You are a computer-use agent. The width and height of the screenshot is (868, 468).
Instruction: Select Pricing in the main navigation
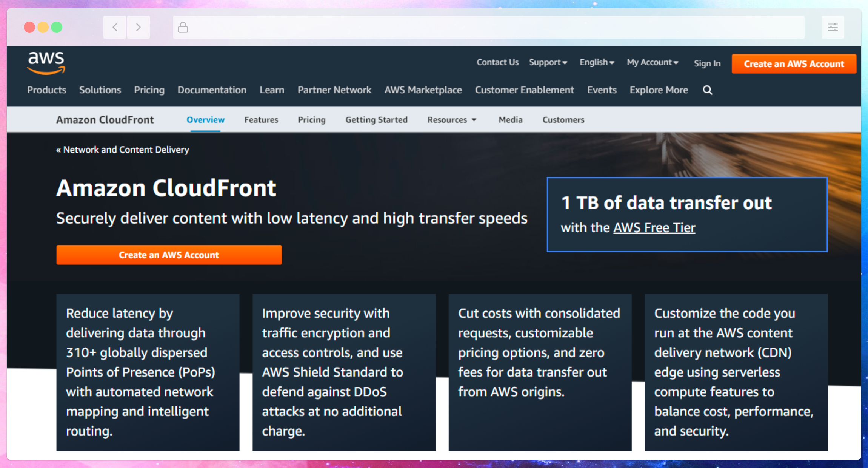(x=149, y=90)
